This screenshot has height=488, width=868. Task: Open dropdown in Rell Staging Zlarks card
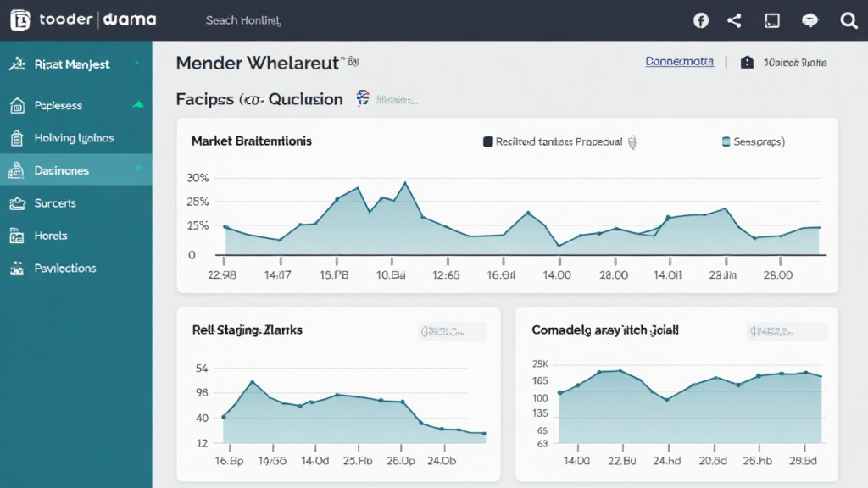pos(452,331)
